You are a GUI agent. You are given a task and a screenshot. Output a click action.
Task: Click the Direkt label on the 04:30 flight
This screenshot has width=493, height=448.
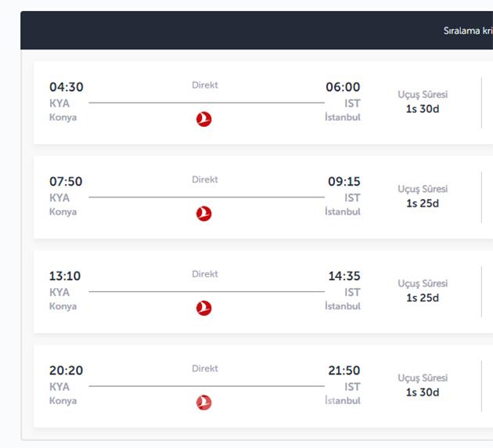tap(205, 85)
